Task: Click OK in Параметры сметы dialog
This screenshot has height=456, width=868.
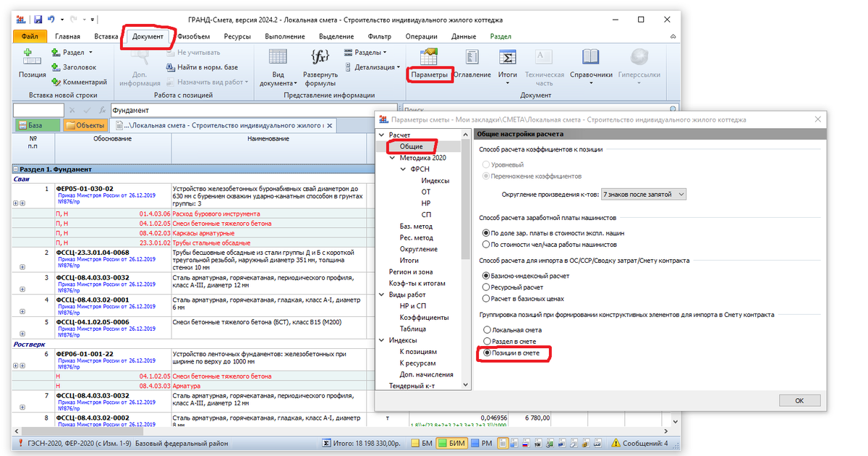Action: (799, 400)
